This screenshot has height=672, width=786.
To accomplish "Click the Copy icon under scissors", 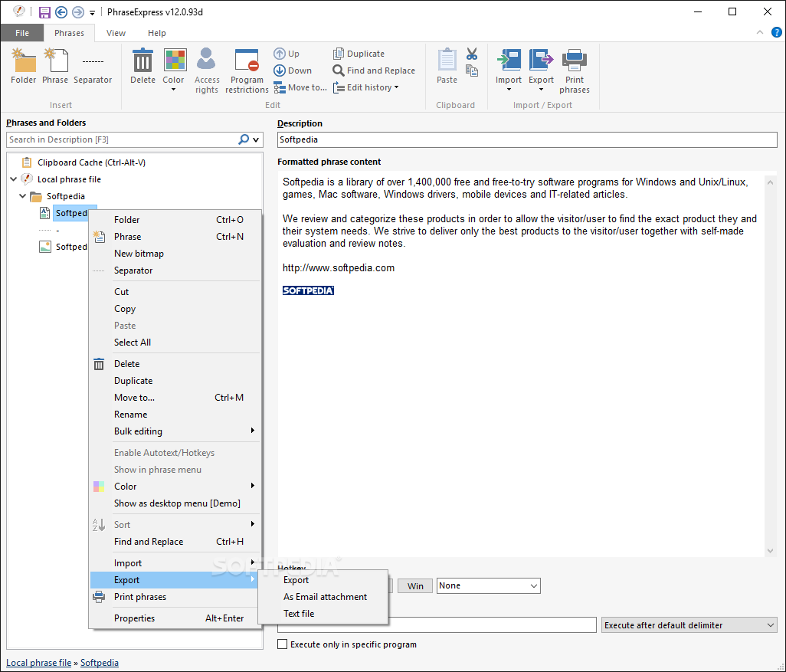I will (472, 70).
